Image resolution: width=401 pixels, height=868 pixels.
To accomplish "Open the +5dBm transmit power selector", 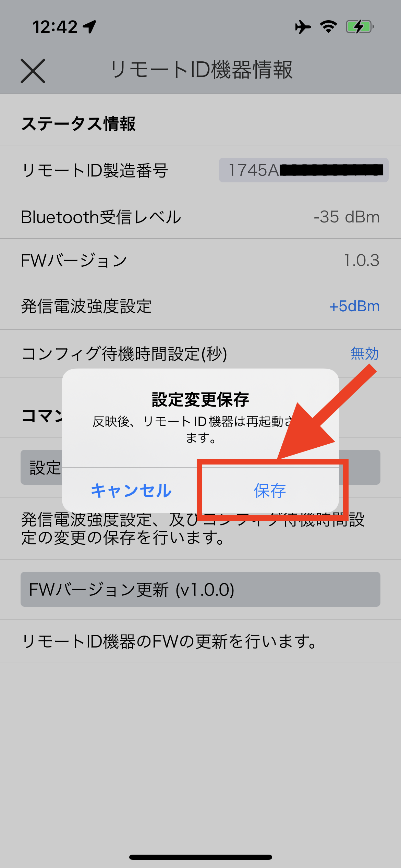I will tap(354, 306).
